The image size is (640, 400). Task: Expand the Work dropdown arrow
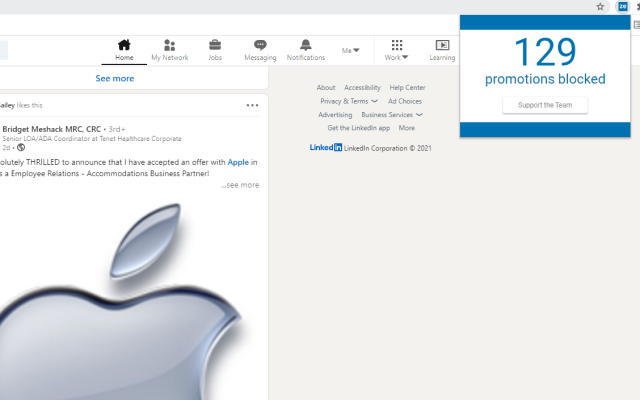[405, 57]
